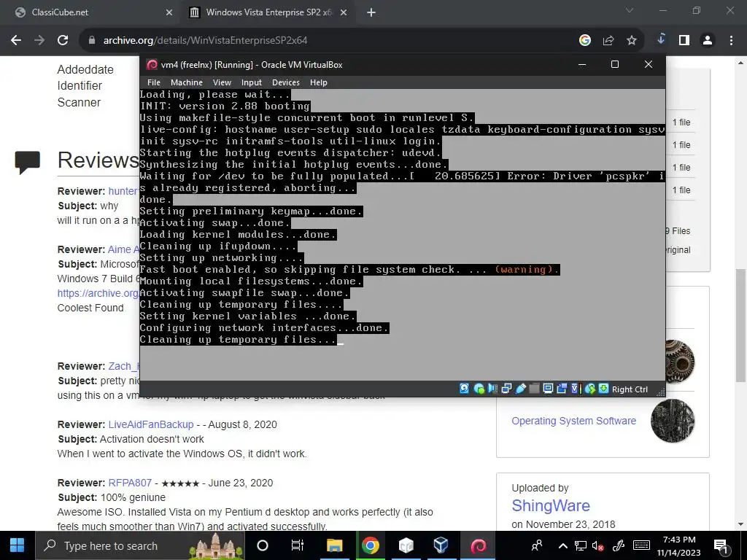Image resolution: width=747 pixels, height=560 pixels.
Task: Open the touch keyboard from tray
Action: click(x=641, y=545)
